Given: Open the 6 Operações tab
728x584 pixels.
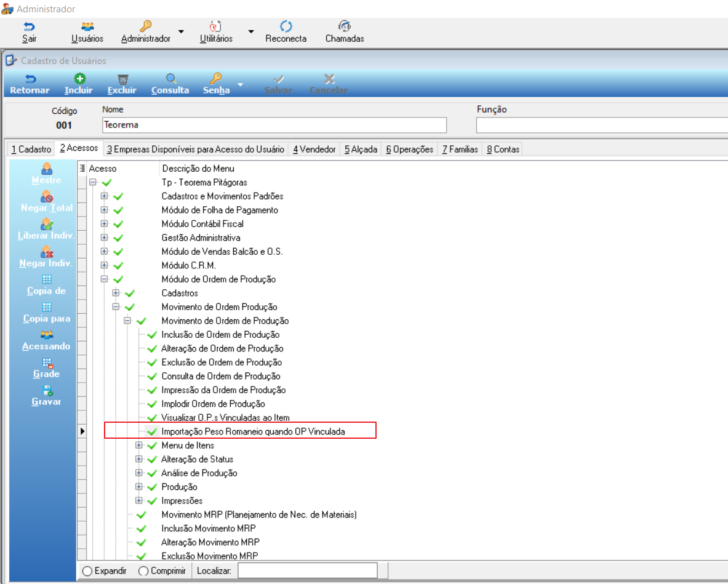Looking at the screenshot, I should pyautogui.click(x=409, y=149).
